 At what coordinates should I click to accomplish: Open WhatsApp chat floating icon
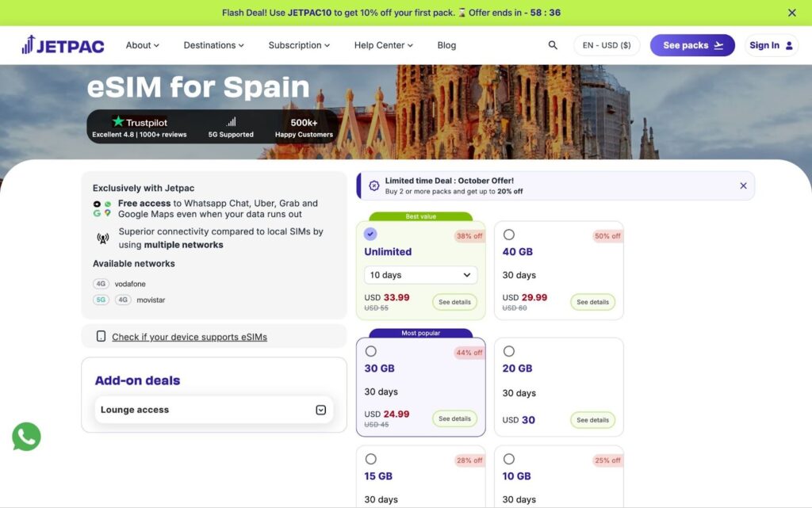pos(26,437)
